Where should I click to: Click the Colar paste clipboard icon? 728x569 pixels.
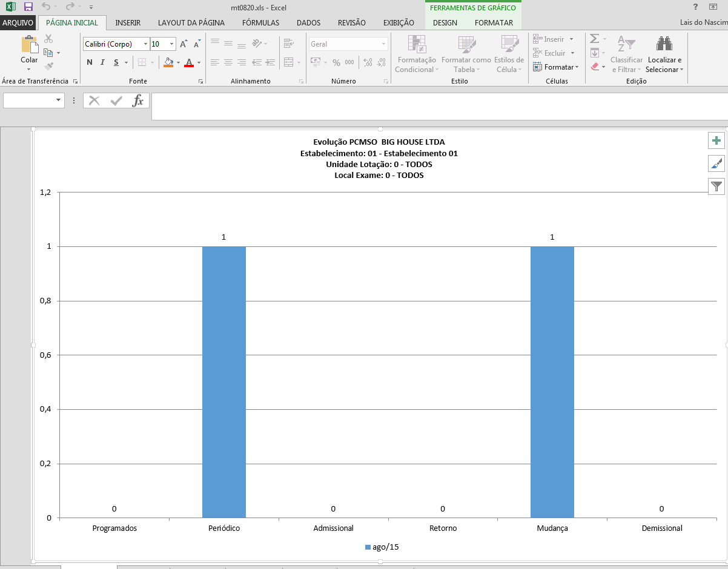pyautogui.click(x=29, y=44)
